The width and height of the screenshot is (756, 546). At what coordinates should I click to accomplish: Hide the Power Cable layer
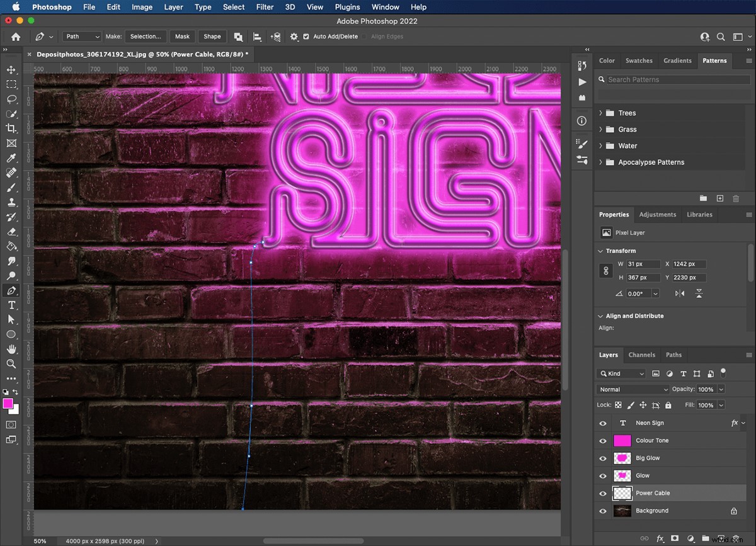pyautogui.click(x=603, y=493)
